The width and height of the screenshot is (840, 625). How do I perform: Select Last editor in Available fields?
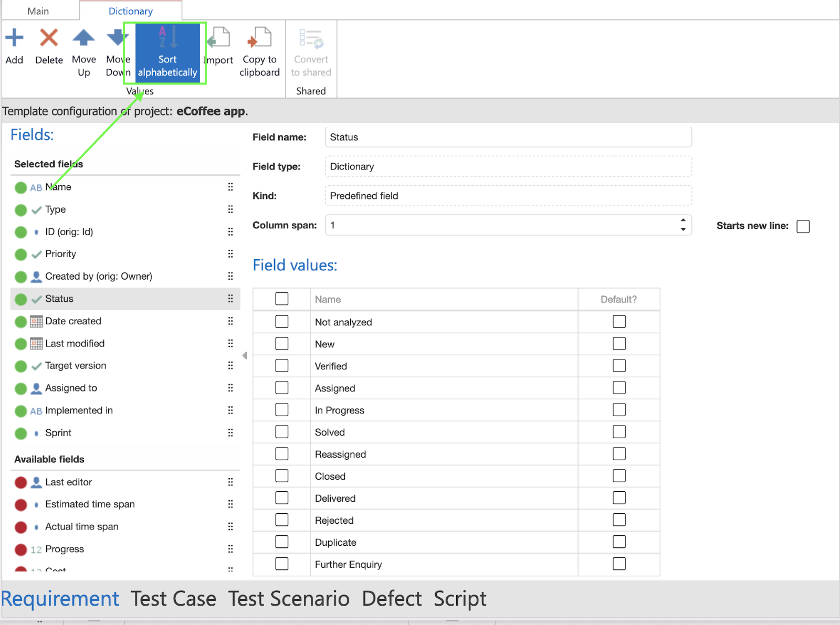pos(68,482)
